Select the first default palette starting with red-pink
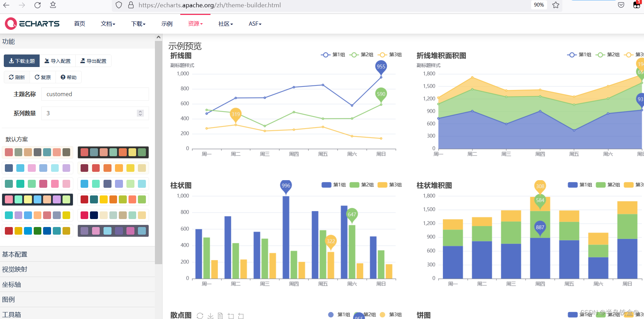Image resolution: width=644 pixels, height=319 pixels. (38, 152)
